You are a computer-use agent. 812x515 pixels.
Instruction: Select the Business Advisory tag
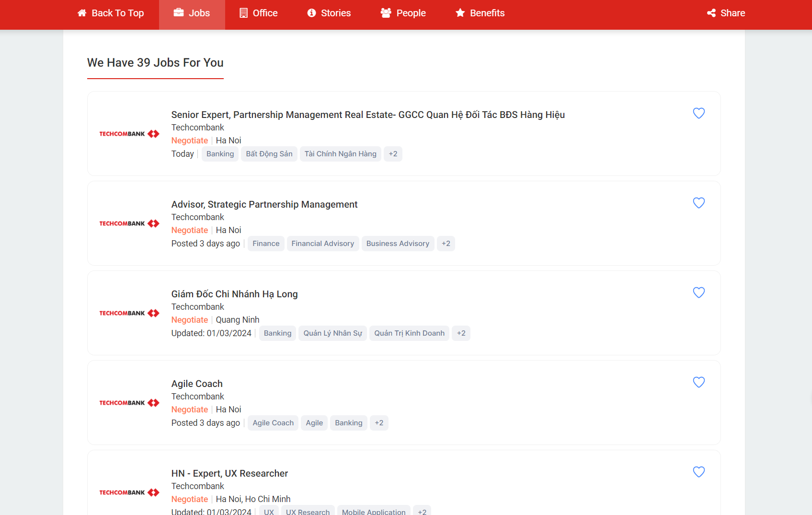click(x=398, y=244)
